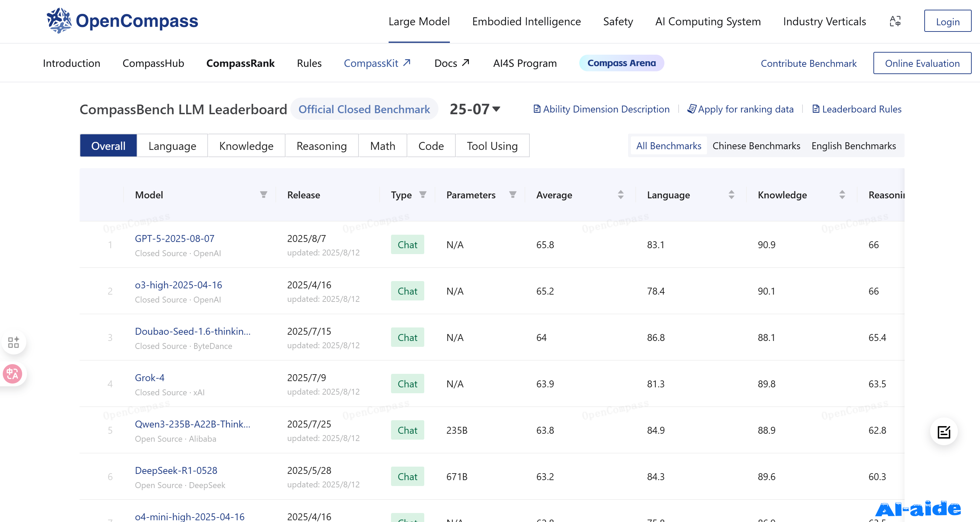Sort by the Language column arrows
Screen dimensions: 980x522
pos(731,195)
